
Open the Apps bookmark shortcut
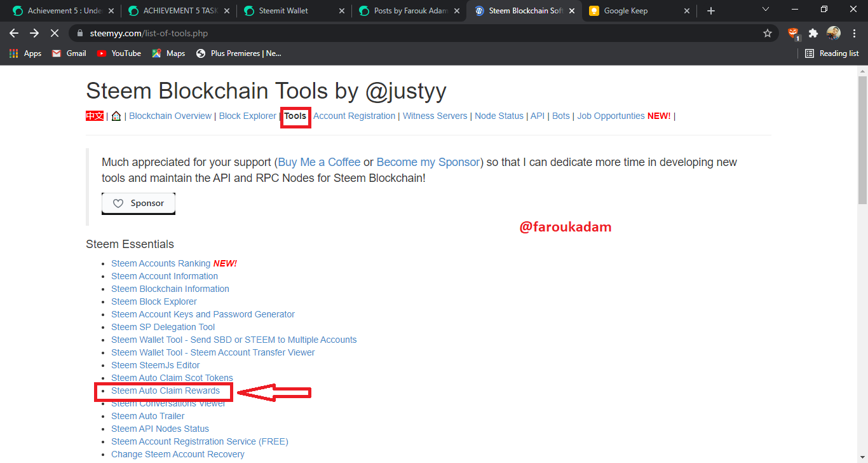click(x=25, y=53)
